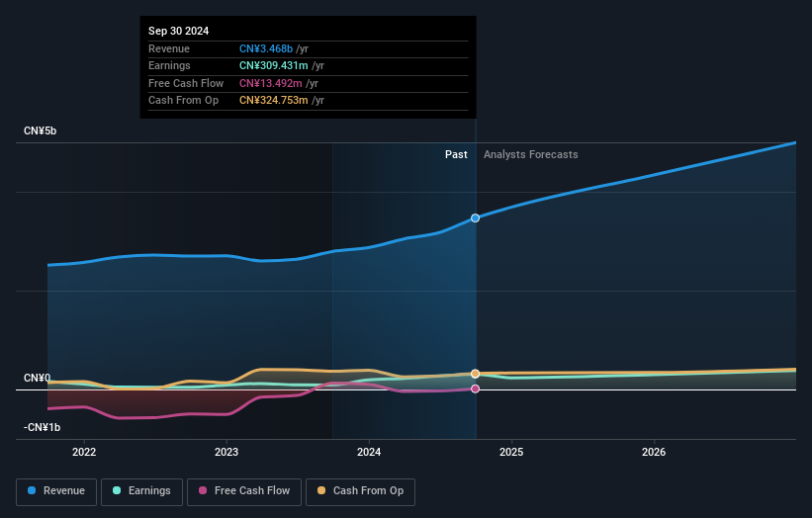Select the 2022 x-axis label
Screen dimensions: 812x518
[84, 452]
